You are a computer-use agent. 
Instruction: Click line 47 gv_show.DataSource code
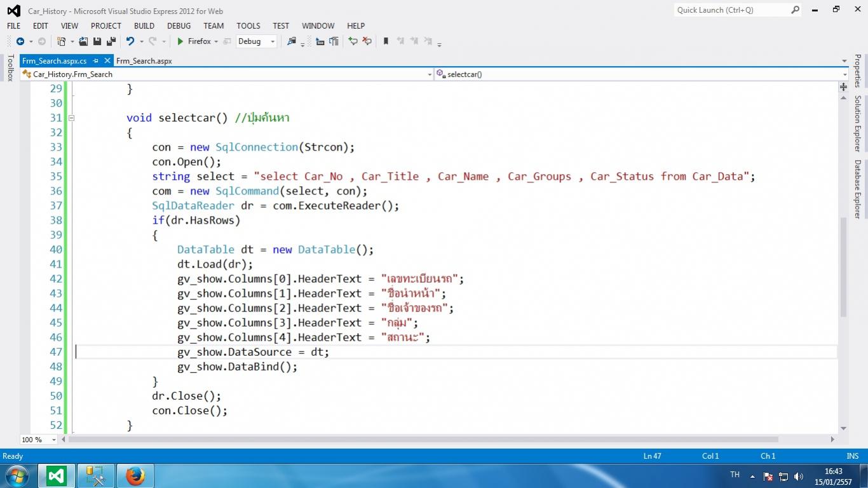pos(253,352)
